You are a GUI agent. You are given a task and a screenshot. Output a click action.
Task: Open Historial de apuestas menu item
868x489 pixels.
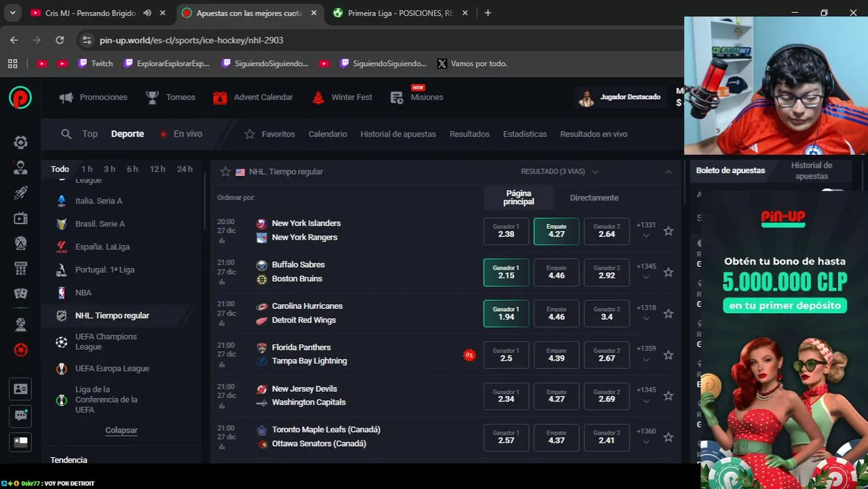[x=398, y=134]
